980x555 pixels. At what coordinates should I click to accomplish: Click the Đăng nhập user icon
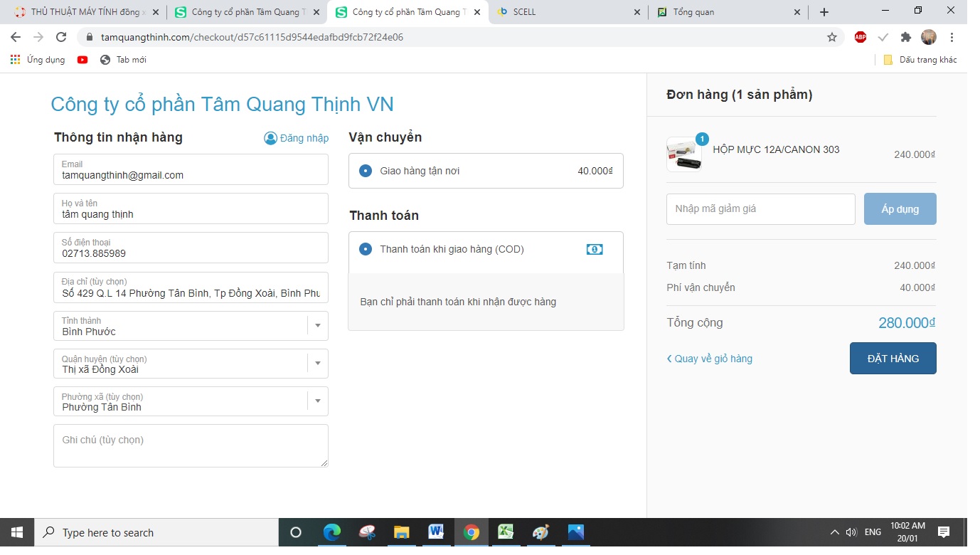click(x=270, y=138)
